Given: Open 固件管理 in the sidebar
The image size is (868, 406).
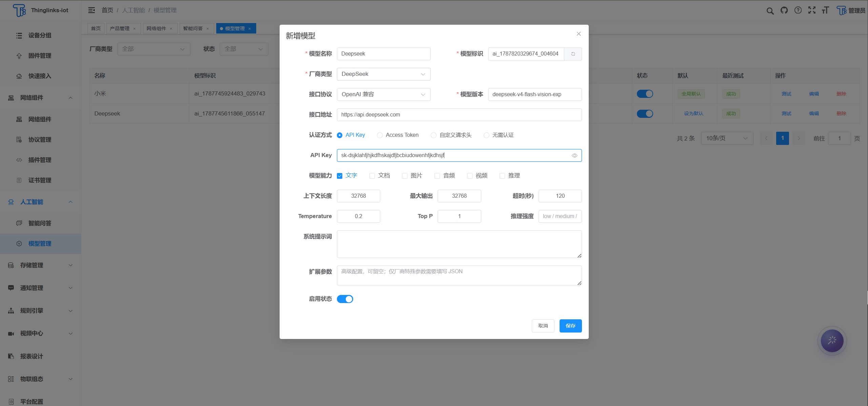Looking at the screenshot, I should coord(41,56).
